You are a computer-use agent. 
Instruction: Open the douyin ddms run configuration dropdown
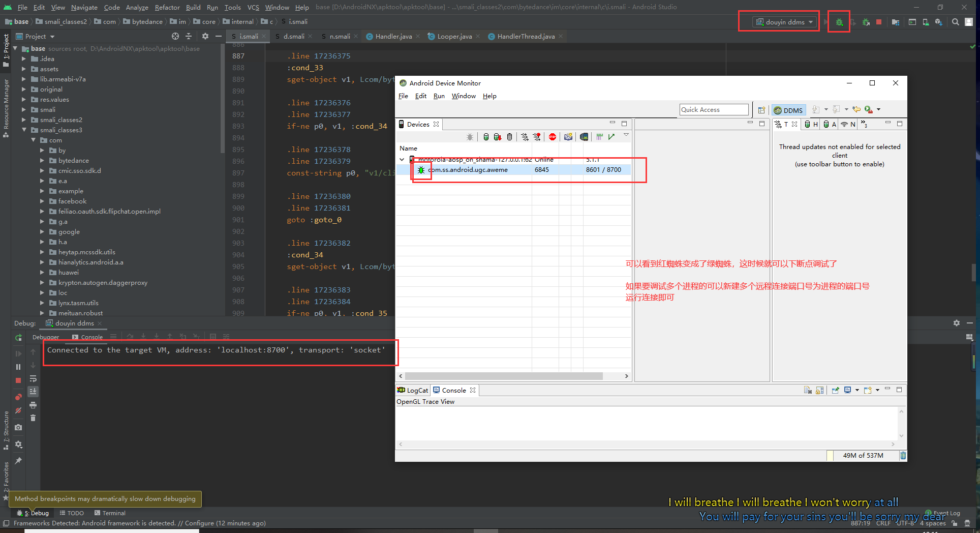(785, 22)
